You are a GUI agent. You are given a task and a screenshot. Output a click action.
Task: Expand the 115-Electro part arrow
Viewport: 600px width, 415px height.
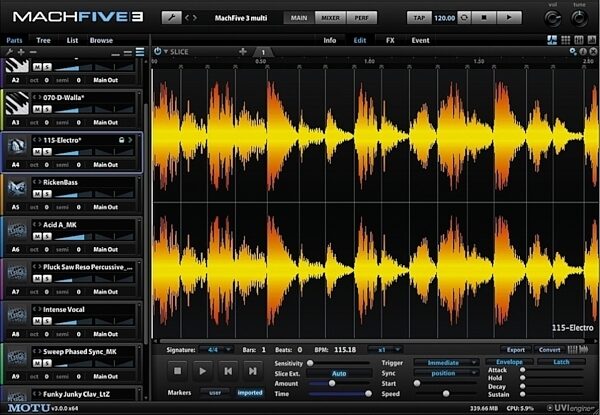(130, 140)
